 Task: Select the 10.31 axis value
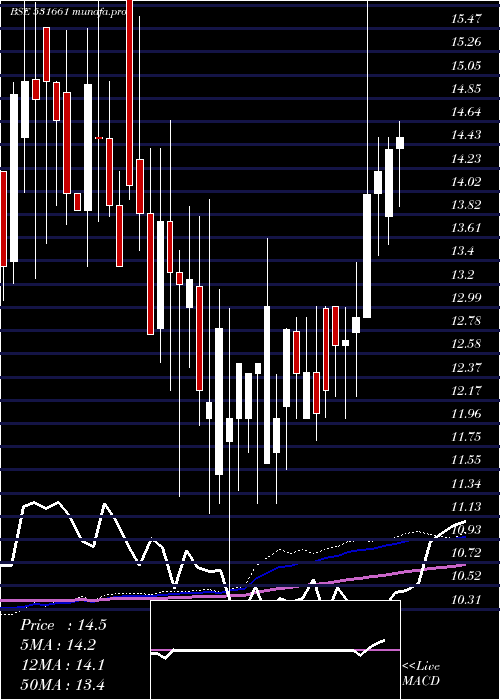(x=467, y=599)
